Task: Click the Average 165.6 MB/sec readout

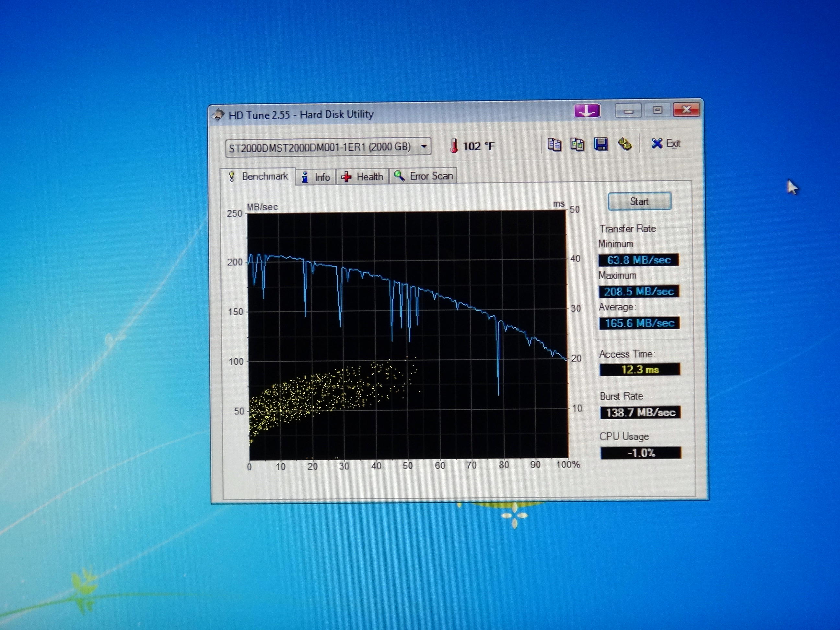Action: [x=639, y=323]
